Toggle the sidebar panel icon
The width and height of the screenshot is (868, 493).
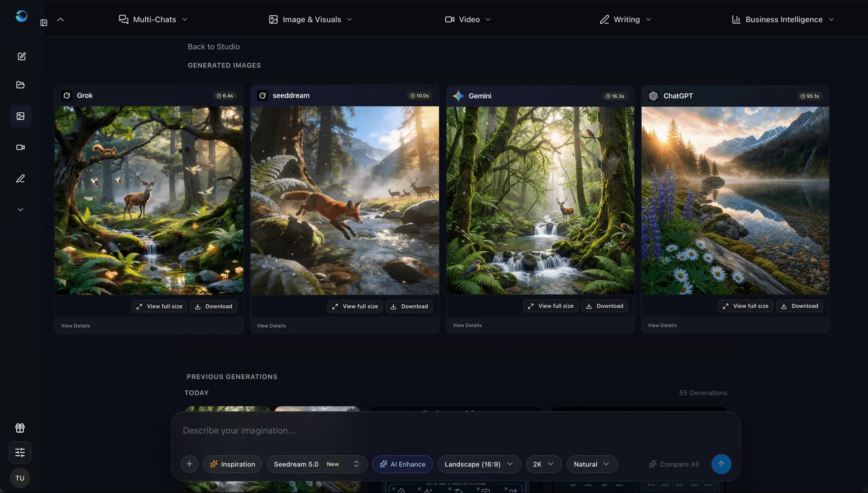(x=44, y=22)
